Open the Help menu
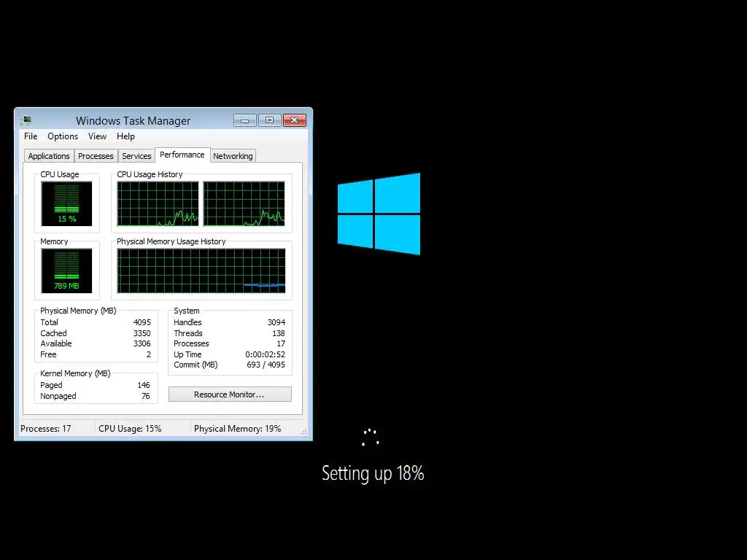Screen dimensions: 747x560 tap(125, 136)
